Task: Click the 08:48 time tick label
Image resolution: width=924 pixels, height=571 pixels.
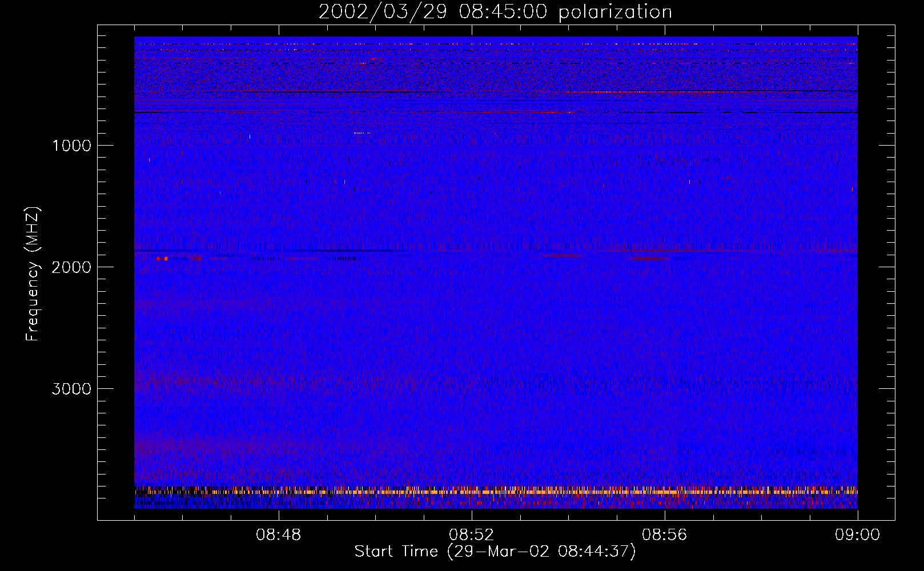Action: 279,535
